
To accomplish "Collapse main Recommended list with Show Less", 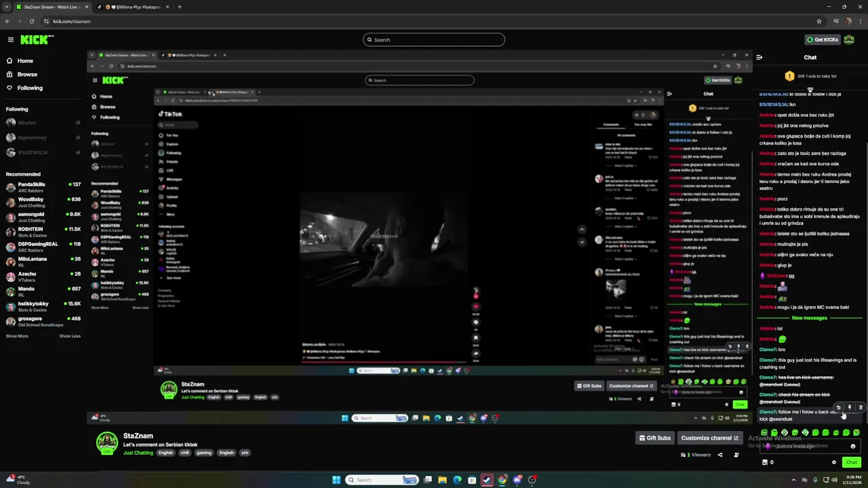I will click(70, 336).
